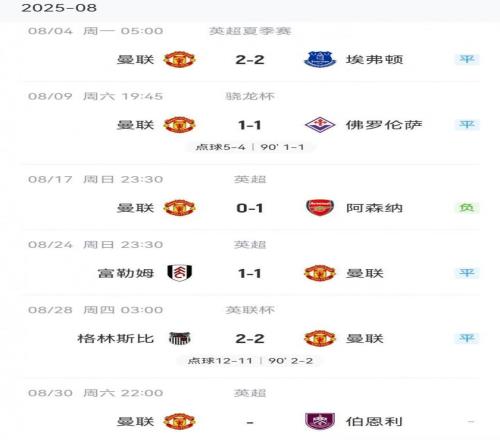Click the Everton club crest
This screenshot has height=440, width=500.
320,60
